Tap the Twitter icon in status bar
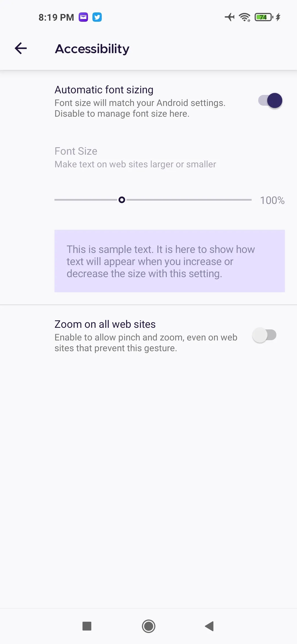Viewport: 297px width, 644px height. click(x=97, y=17)
